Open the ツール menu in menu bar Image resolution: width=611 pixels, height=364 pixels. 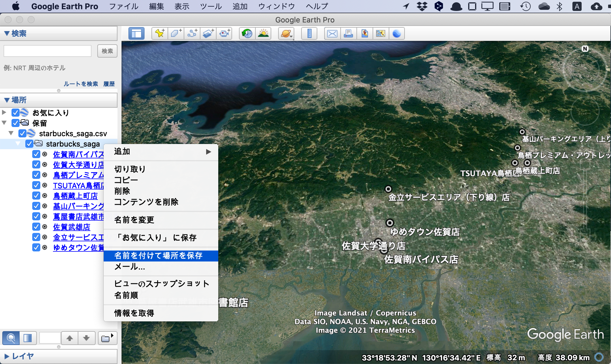coord(211,6)
